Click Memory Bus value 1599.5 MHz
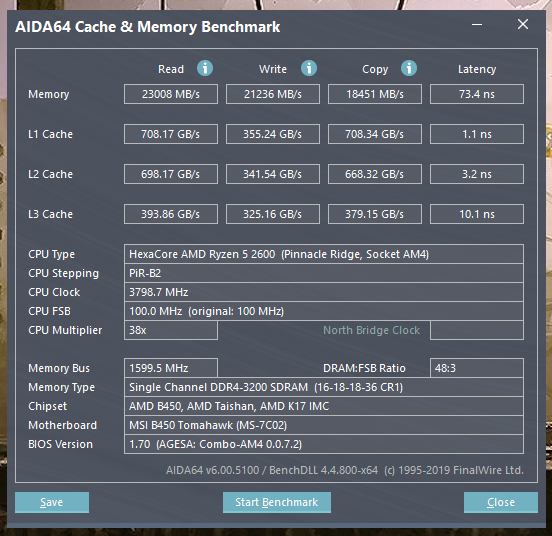 (x=171, y=368)
